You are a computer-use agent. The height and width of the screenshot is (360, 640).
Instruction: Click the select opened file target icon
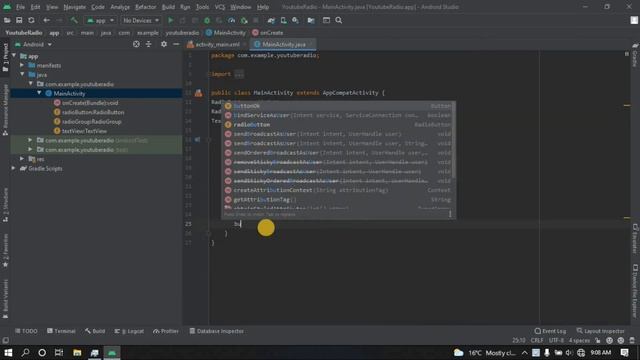[136, 44]
